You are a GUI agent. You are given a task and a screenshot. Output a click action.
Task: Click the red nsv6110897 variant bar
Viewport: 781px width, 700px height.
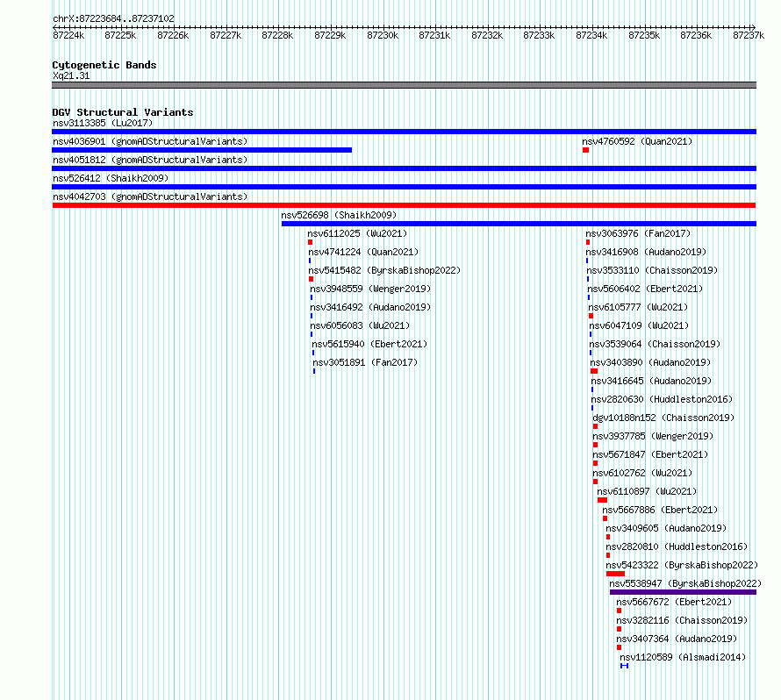(x=603, y=500)
